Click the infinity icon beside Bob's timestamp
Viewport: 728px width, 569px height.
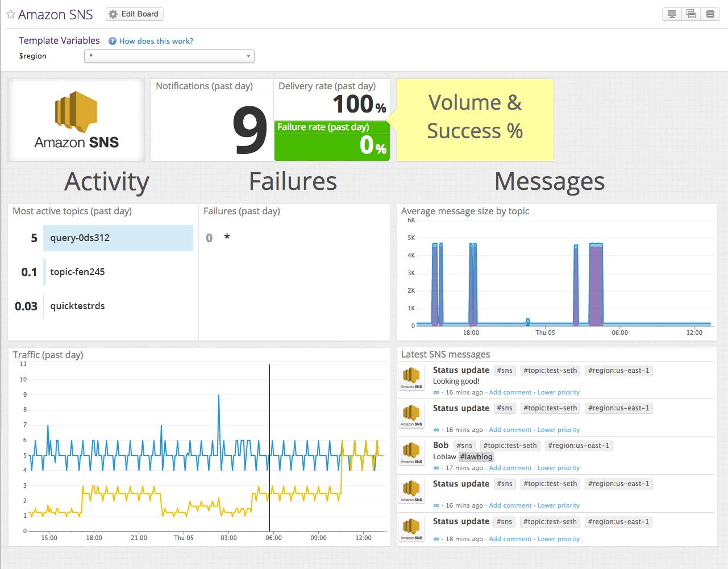point(435,468)
